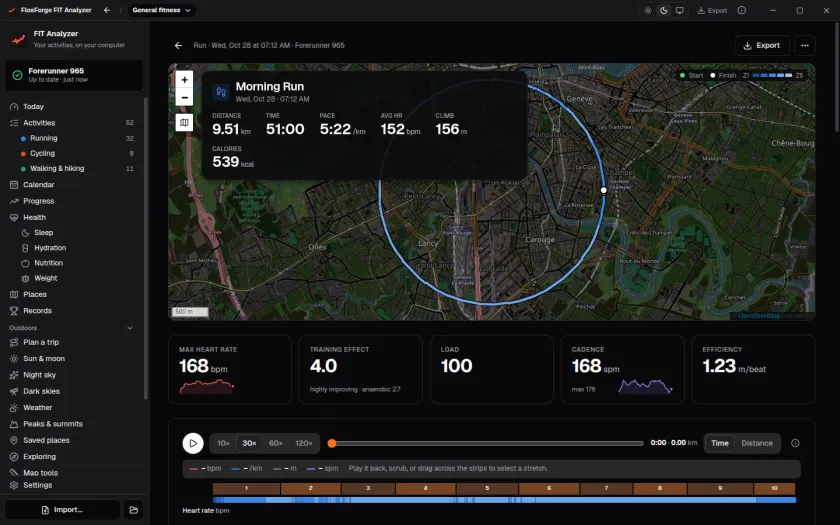Set playback speed to 10×
The height and width of the screenshot is (525, 840).
click(x=223, y=443)
